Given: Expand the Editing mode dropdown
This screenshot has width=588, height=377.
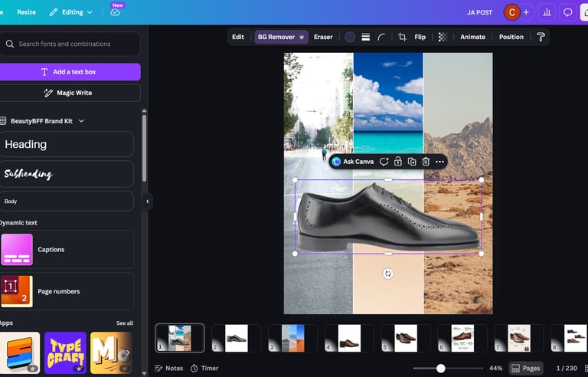Looking at the screenshot, I should pyautogui.click(x=71, y=12).
